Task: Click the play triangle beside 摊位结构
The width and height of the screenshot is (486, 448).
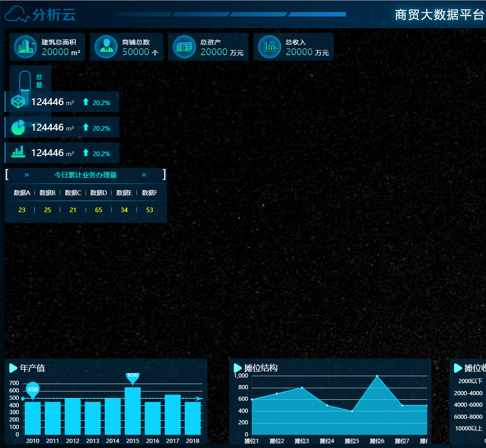Action: [x=238, y=368]
